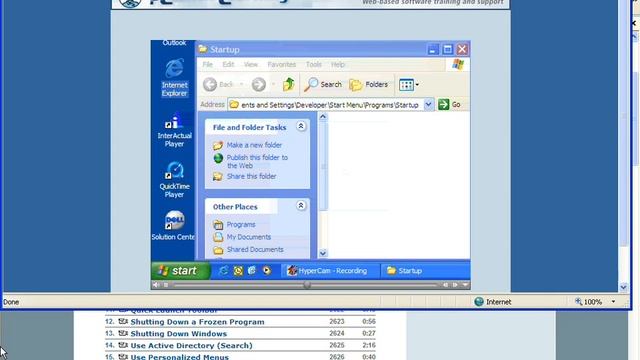Launch the QuickTime Player desktop shortcut
Image resolution: width=640 pixels, height=360 pixels.
174,180
